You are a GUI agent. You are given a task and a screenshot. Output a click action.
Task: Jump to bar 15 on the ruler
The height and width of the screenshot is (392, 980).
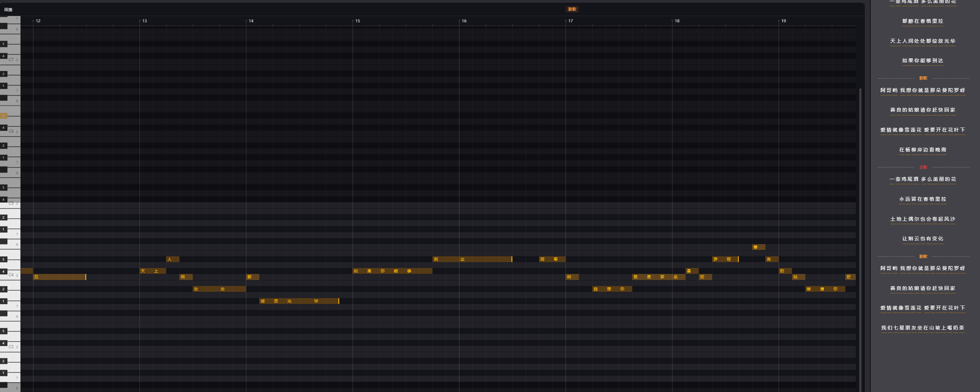click(x=357, y=21)
